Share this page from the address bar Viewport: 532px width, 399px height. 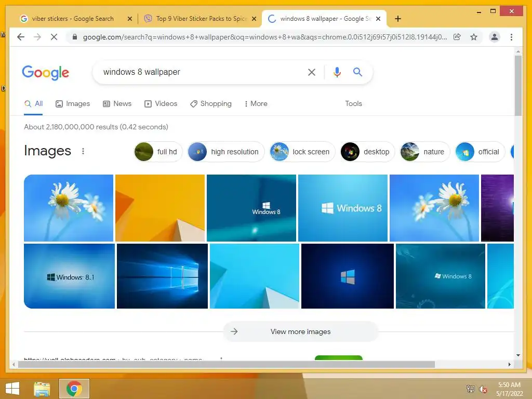tap(457, 37)
